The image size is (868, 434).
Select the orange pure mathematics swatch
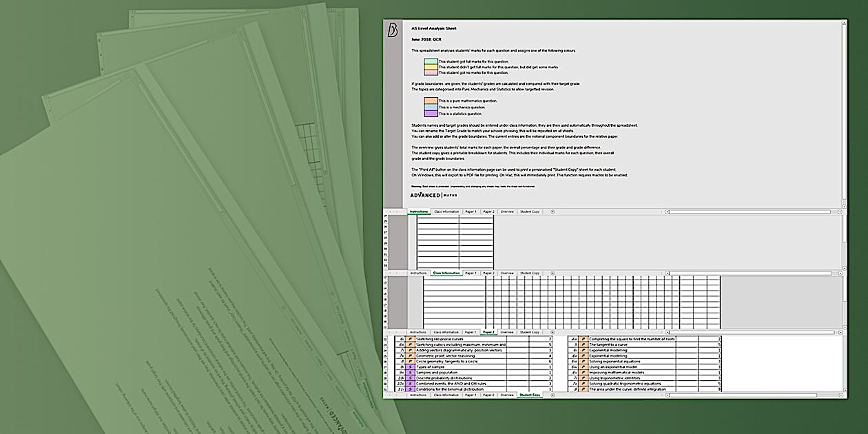pos(431,101)
